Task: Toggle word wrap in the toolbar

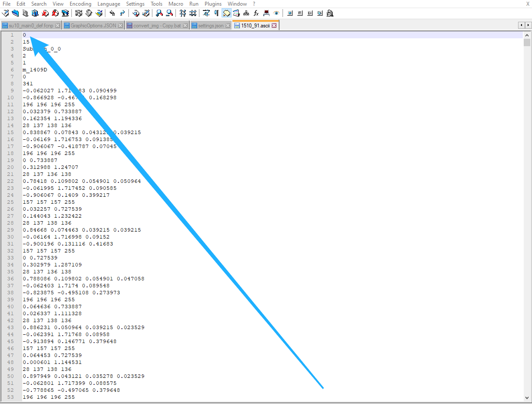Action: click(x=206, y=13)
